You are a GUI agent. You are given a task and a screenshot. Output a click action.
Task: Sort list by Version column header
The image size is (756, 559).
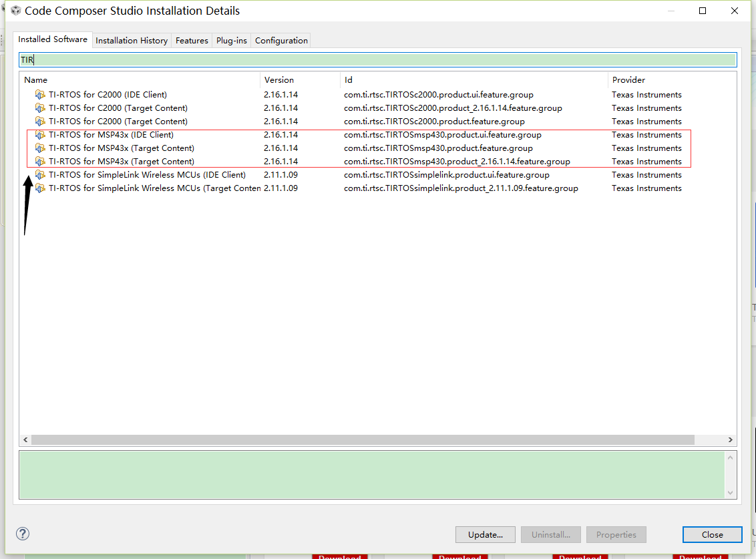(300, 80)
